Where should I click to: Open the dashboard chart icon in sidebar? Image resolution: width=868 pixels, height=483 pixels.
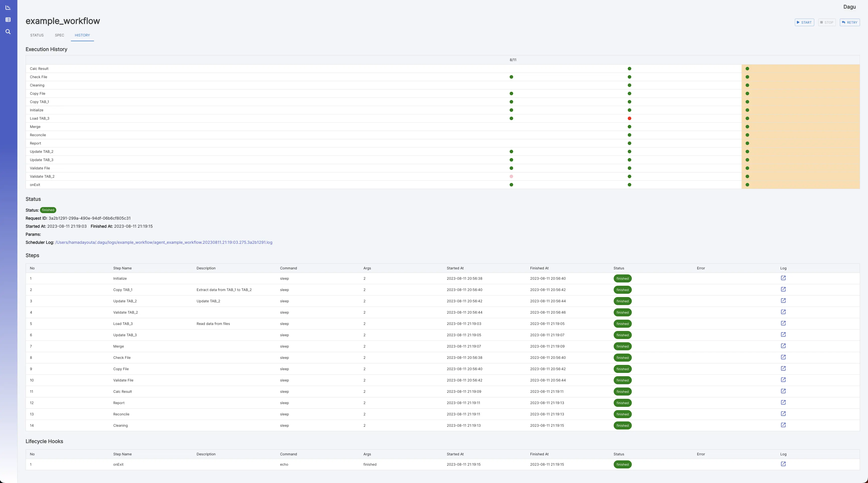click(8, 8)
